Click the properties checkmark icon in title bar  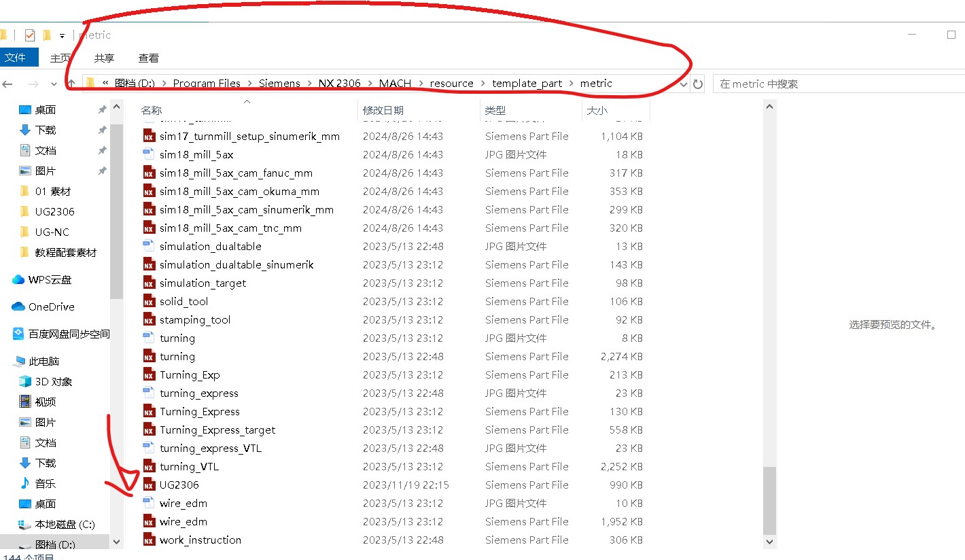click(29, 35)
